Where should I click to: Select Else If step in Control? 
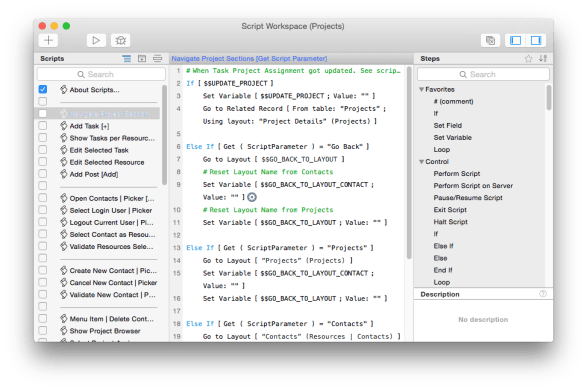pyautogui.click(x=443, y=246)
